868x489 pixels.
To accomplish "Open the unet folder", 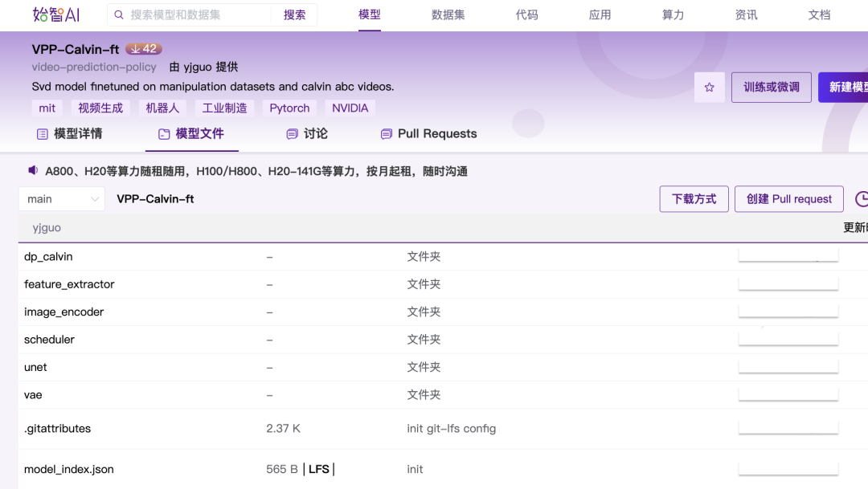I will (35, 367).
